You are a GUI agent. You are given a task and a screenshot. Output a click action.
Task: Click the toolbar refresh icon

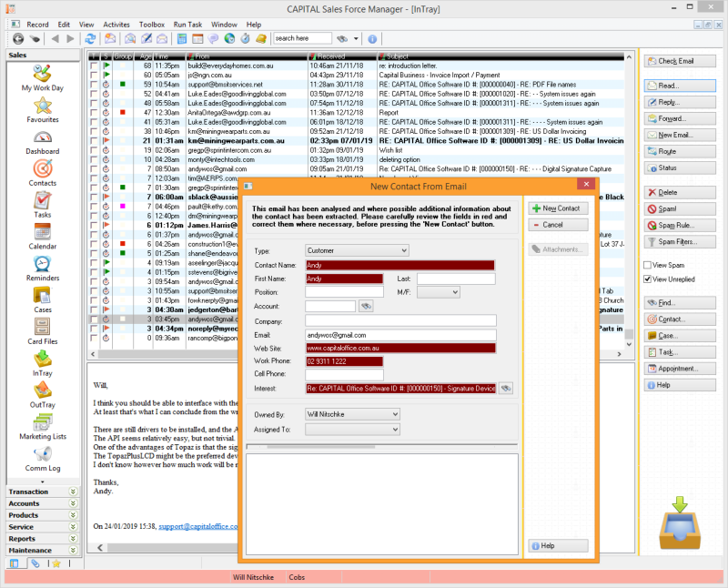(x=90, y=38)
